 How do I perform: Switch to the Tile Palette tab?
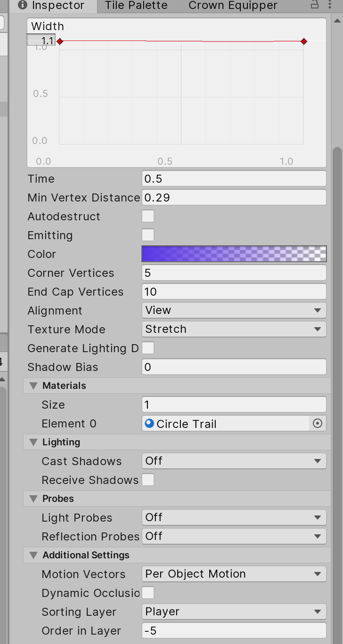136,6
